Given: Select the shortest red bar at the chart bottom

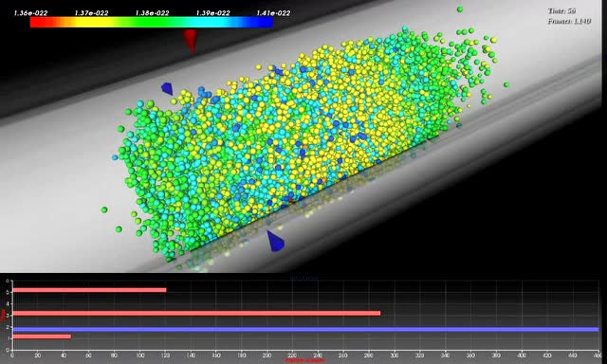Looking at the screenshot, I should click(x=42, y=337).
